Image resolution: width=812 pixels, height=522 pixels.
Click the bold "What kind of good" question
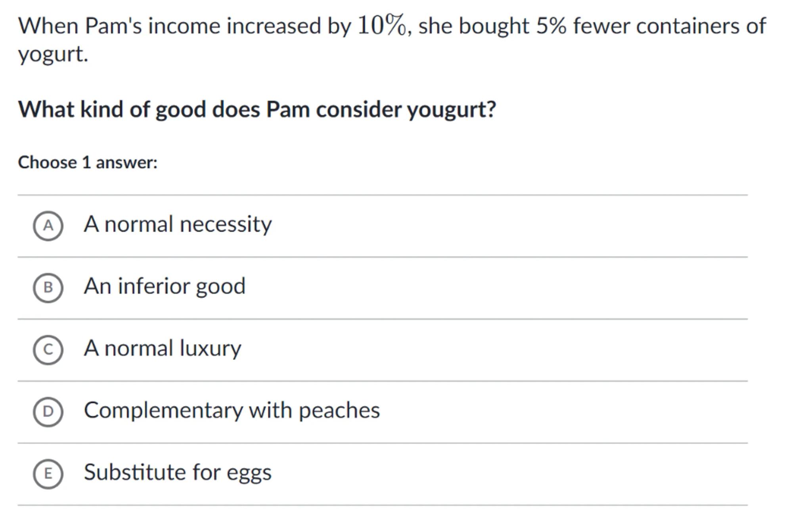pos(257,109)
